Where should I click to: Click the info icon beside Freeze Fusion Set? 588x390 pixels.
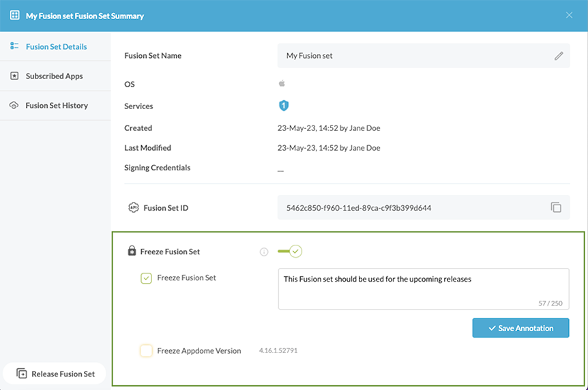pyautogui.click(x=264, y=252)
